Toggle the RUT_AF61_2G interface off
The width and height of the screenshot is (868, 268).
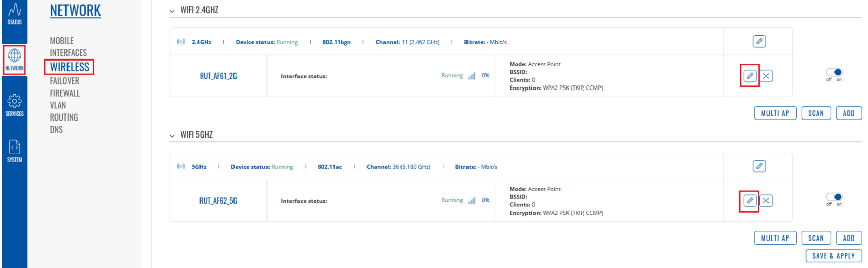point(833,72)
